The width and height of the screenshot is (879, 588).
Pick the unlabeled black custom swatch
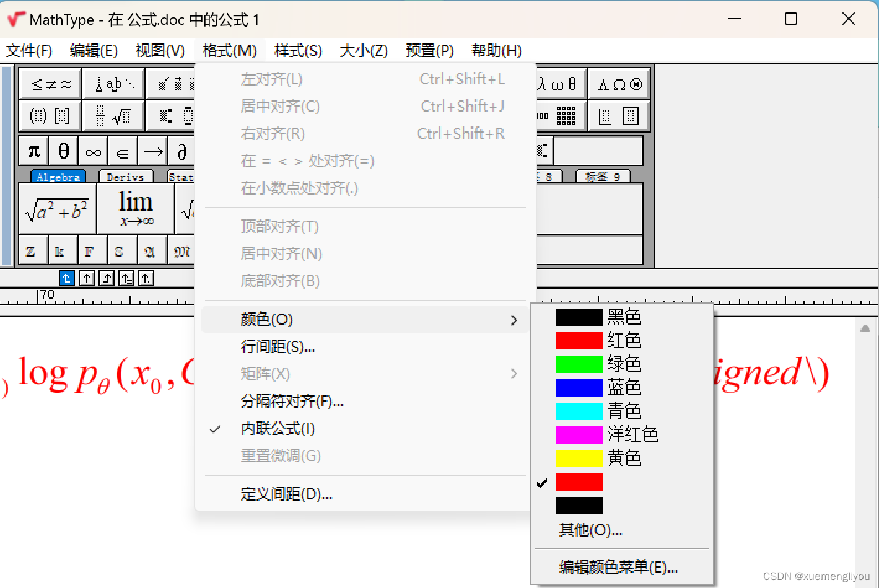point(579,506)
